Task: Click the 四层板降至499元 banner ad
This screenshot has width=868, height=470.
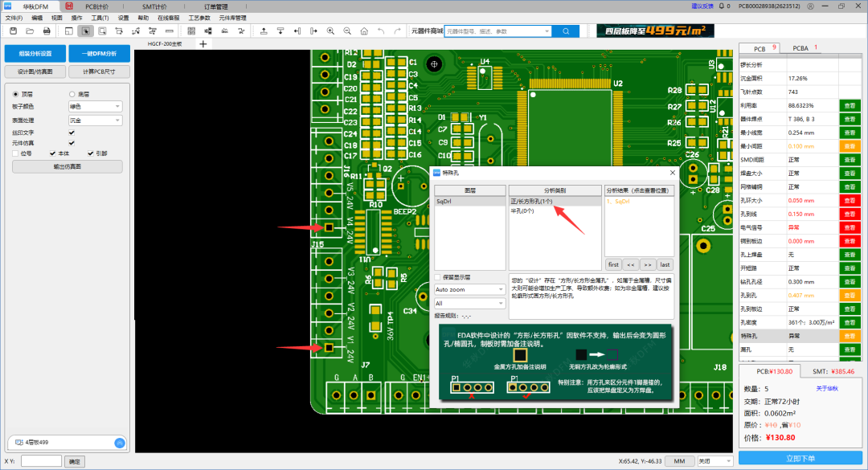Action: pos(656,31)
